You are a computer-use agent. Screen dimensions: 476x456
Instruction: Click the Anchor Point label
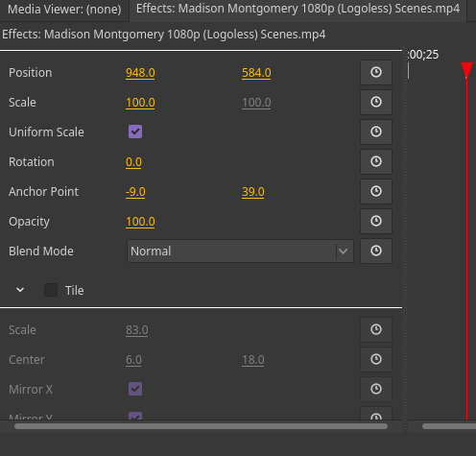pyautogui.click(x=43, y=192)
